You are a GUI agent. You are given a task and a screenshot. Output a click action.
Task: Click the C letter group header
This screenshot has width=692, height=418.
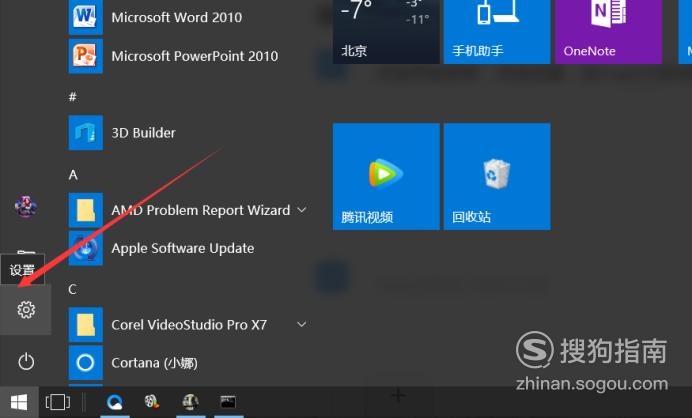pos(73,289)
